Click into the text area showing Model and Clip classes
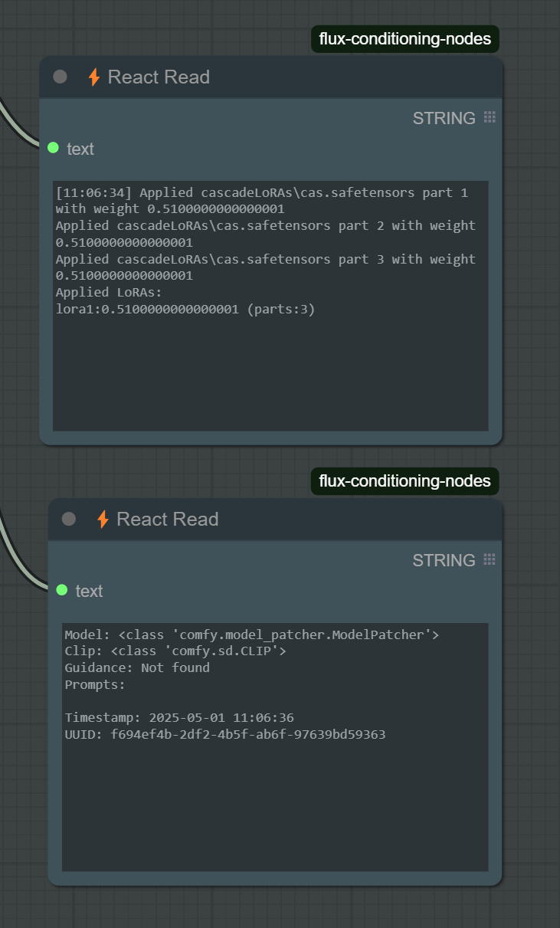Screen dimensions: 560x928 coord(275,746)
